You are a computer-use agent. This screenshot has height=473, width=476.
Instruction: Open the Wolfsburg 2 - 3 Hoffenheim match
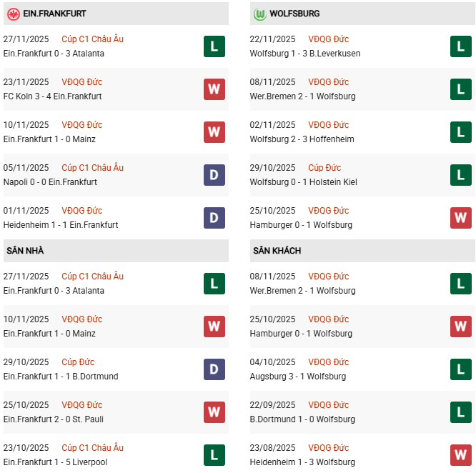[302, 139]
